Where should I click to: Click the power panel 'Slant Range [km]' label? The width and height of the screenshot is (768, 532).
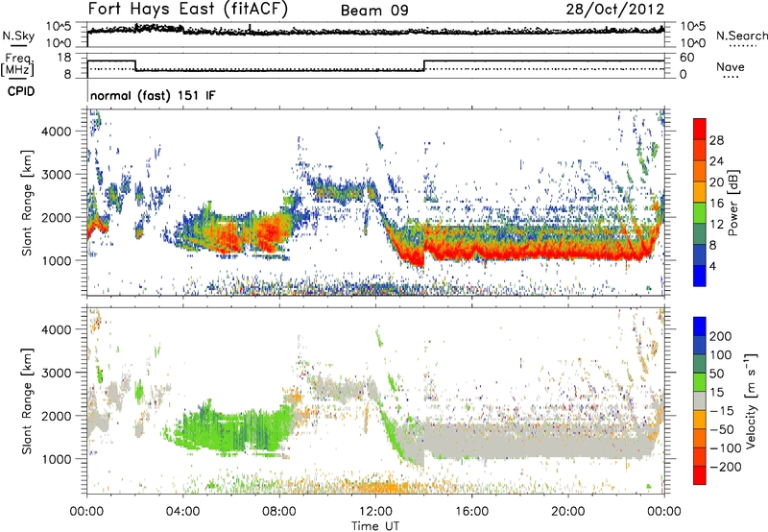tap(27, 203)
